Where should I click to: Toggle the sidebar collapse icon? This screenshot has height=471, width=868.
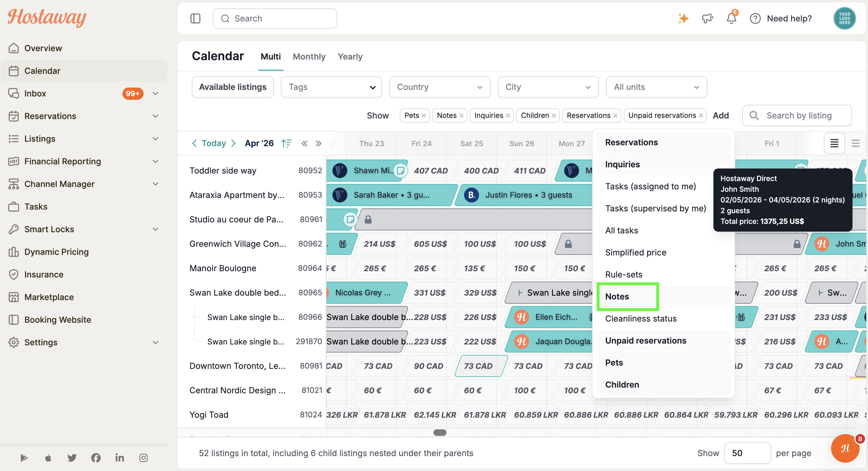195,18
